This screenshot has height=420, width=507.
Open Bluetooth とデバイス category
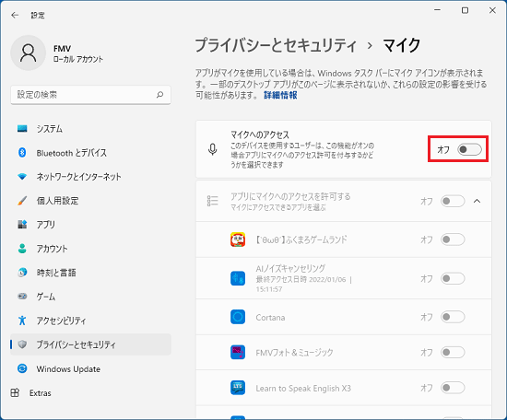(90, 153)
